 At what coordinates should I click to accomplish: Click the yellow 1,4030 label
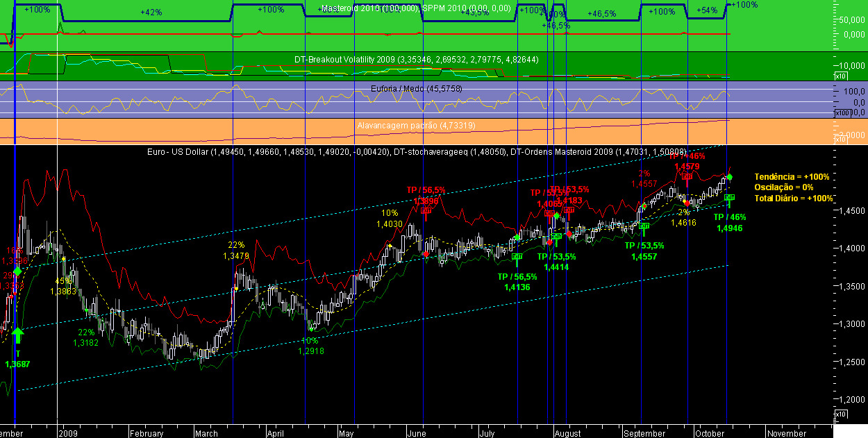(x=390, y=224)
